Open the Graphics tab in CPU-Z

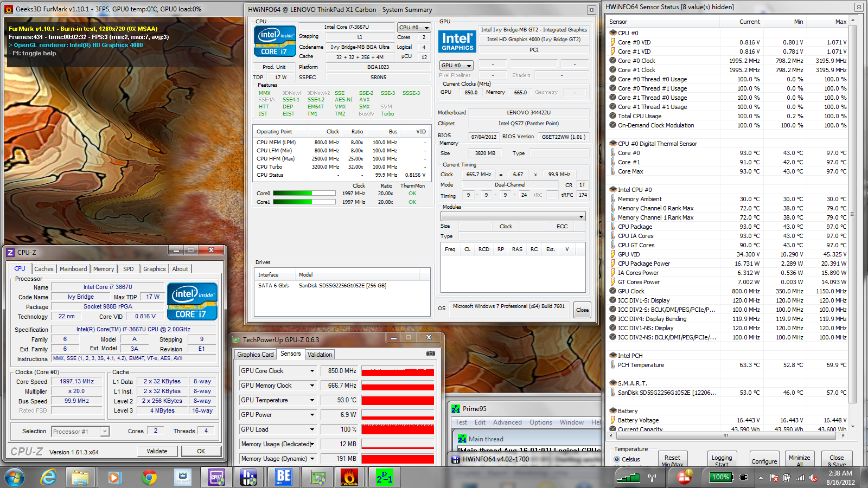[x=155, y=269]
